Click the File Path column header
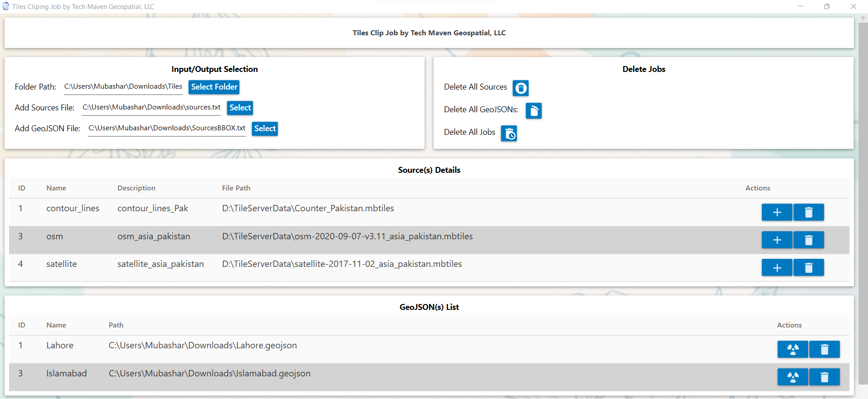868x399 pixels. pyautogui.click(x=236, y=188)
